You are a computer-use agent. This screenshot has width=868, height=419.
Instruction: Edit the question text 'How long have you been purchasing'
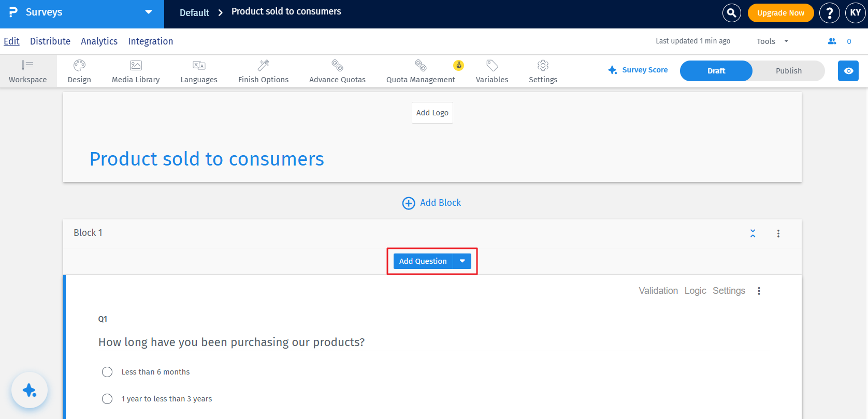(x=232, y=342)
